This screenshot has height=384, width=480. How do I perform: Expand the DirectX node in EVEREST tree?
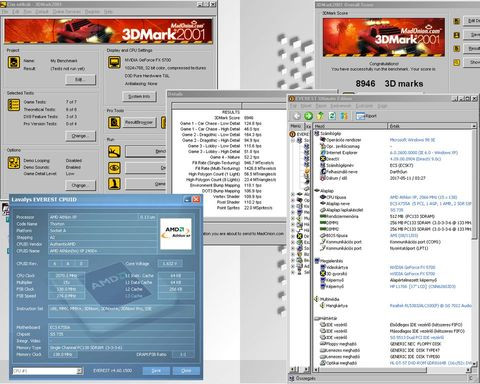tap(292, 236)
